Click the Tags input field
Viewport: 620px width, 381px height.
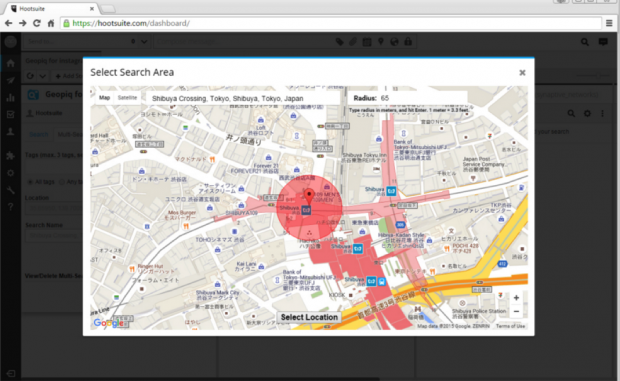click(54, 167)
